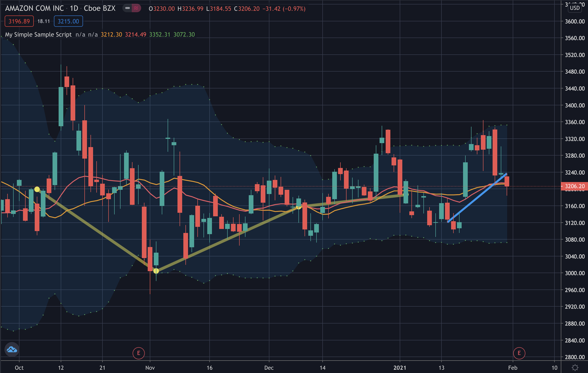
Task: Click the high value H3236.99
Action: 190,9
